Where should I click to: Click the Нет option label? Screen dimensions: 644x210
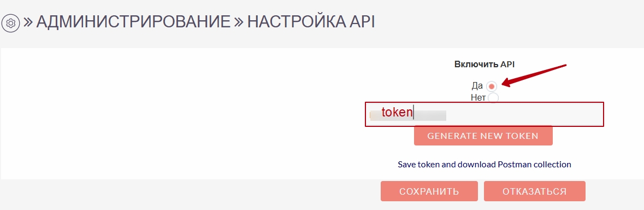[478, 98]
